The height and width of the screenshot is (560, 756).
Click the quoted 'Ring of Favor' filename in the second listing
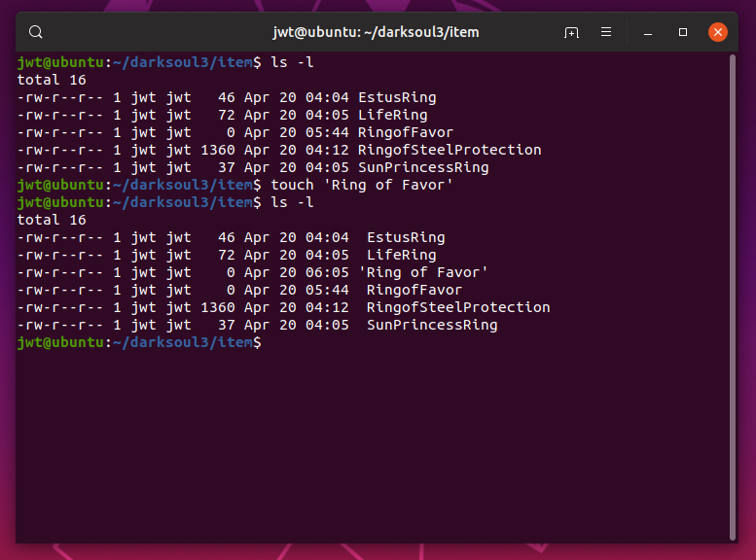[x=423, y=273]
